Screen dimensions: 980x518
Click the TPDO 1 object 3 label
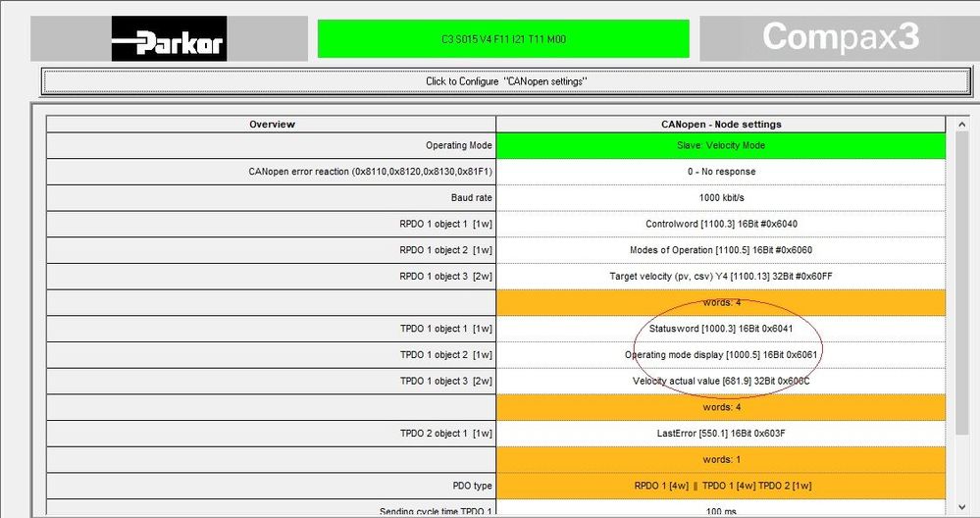[446, 381]
